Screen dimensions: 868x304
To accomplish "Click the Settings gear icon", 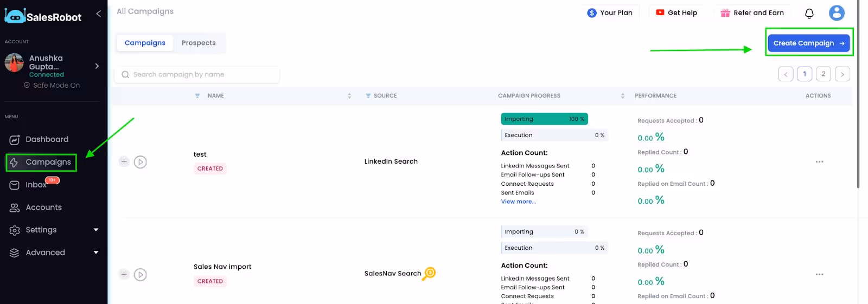I will point(15,230).
